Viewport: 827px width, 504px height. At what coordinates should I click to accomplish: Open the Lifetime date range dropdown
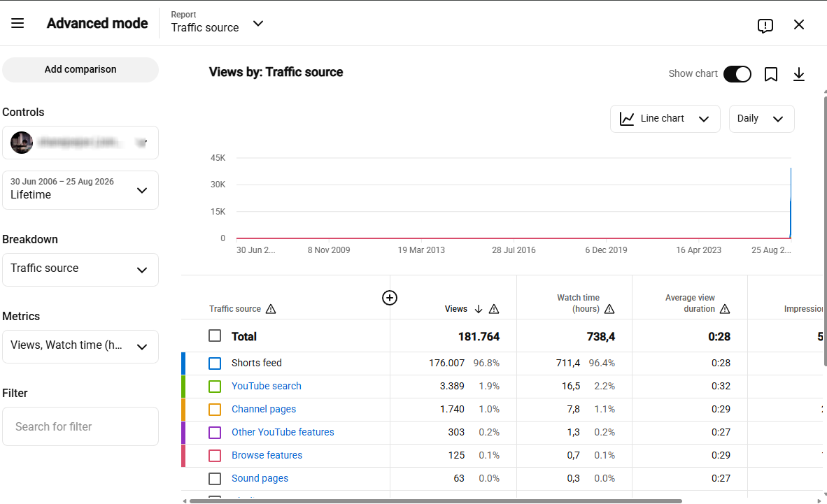coord(80,190)
